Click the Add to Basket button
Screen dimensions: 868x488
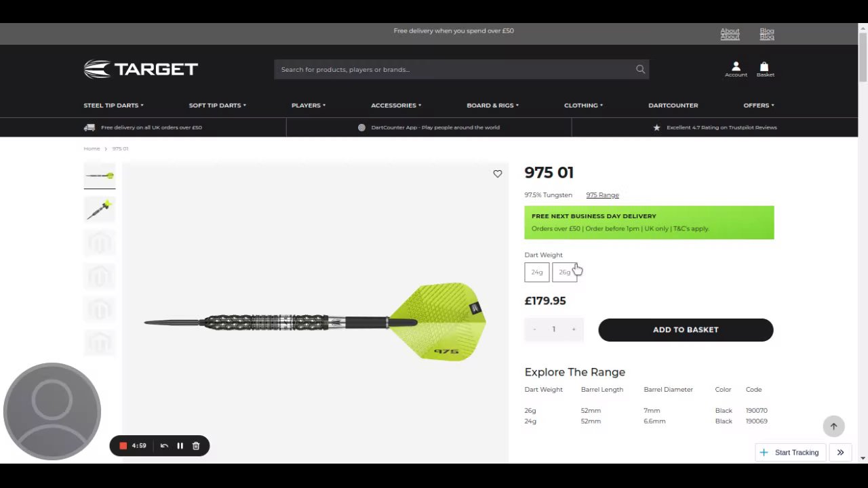686,330
